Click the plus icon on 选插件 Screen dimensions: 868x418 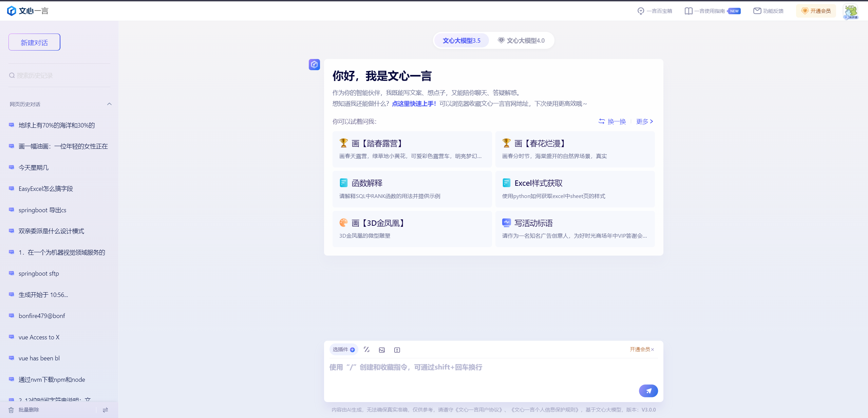coord(353,350)
